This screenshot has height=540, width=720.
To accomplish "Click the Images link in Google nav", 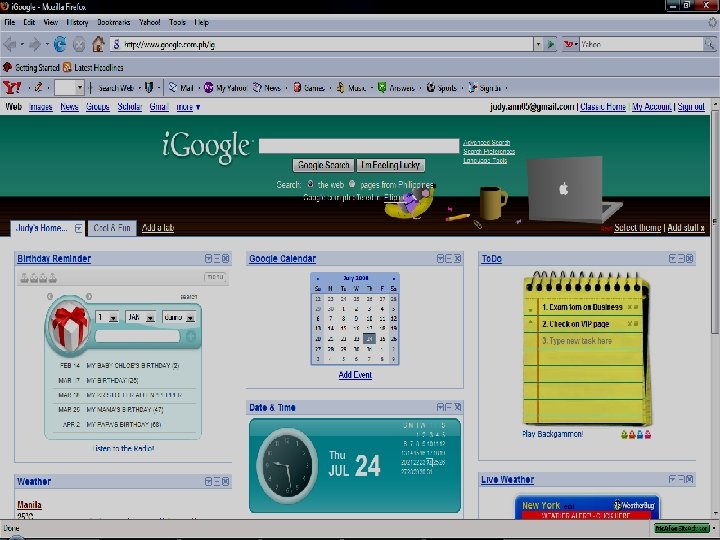I will tap(40, 107).
